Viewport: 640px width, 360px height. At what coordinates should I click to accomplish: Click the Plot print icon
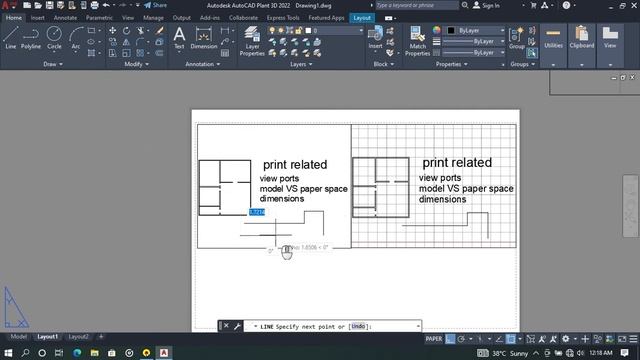(x=94, y=5)
